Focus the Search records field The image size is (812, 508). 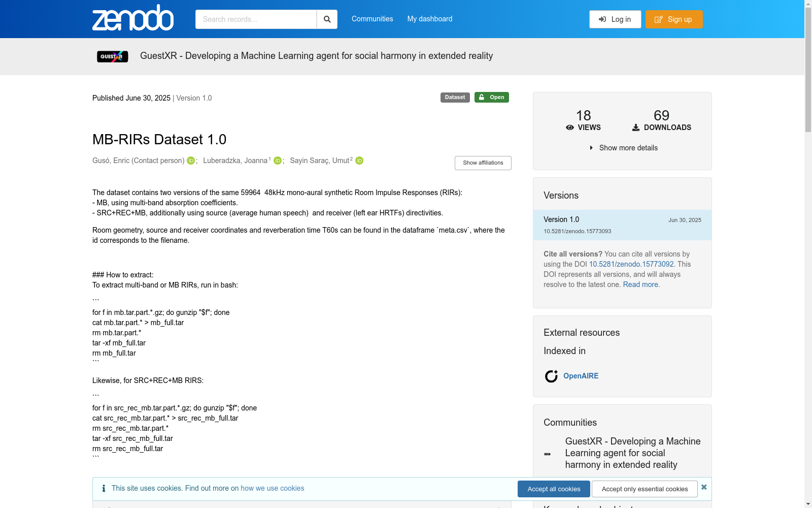point(256,19)
